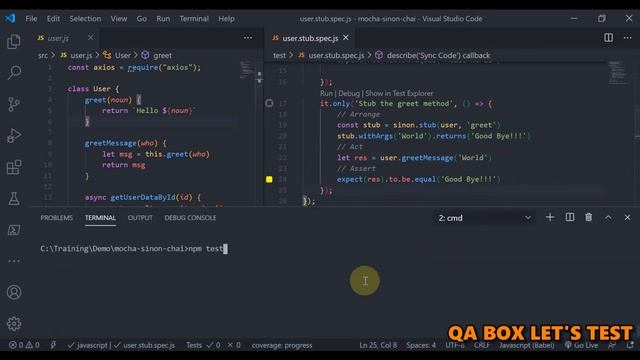Click the Go Live status bar button
This screenshot has width=640, height=360.
[x=582, y=345]
